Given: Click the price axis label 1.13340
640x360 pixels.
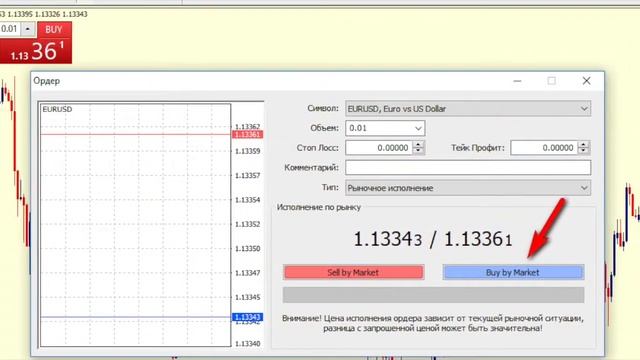Looking at the screenshot, I should pyautogui.click(x=247, y=344).
